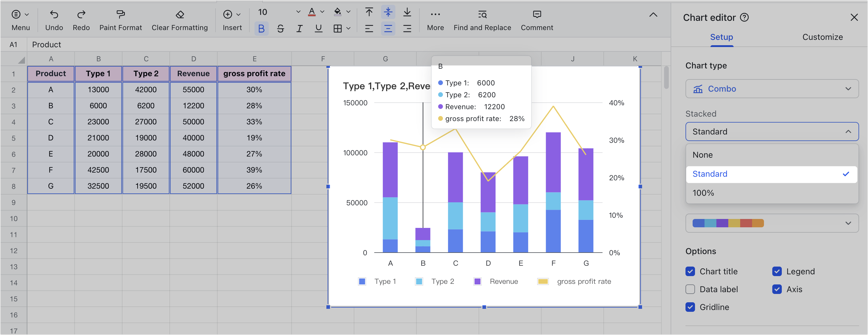Click the Undo icon
868x335 pixels.
click(54, 15)
